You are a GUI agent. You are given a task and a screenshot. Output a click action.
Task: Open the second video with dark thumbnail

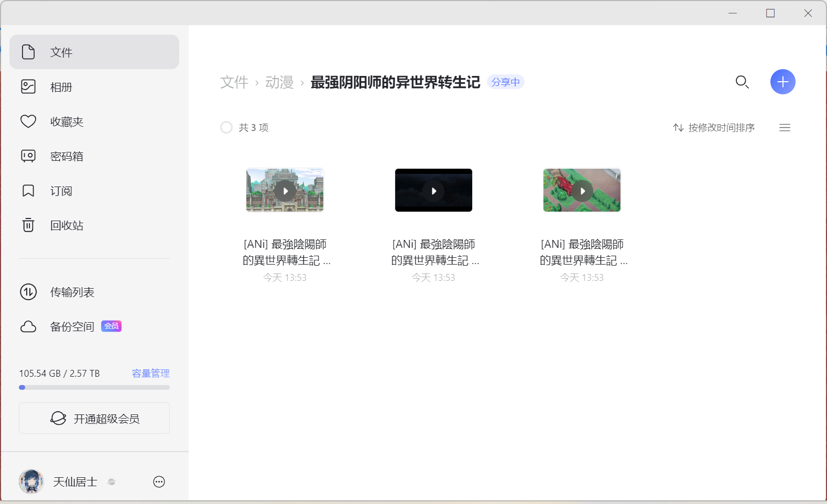pos(433,190)
